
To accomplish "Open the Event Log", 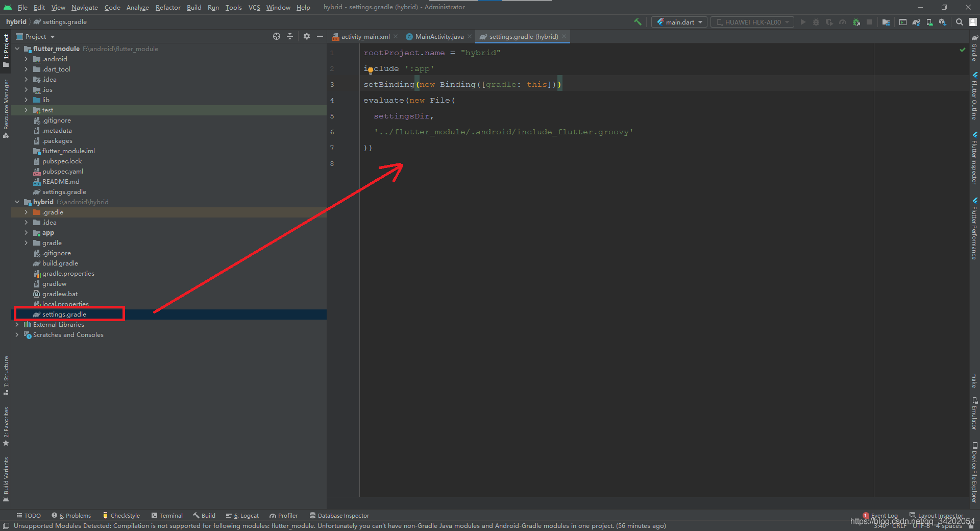I will 880,515.
